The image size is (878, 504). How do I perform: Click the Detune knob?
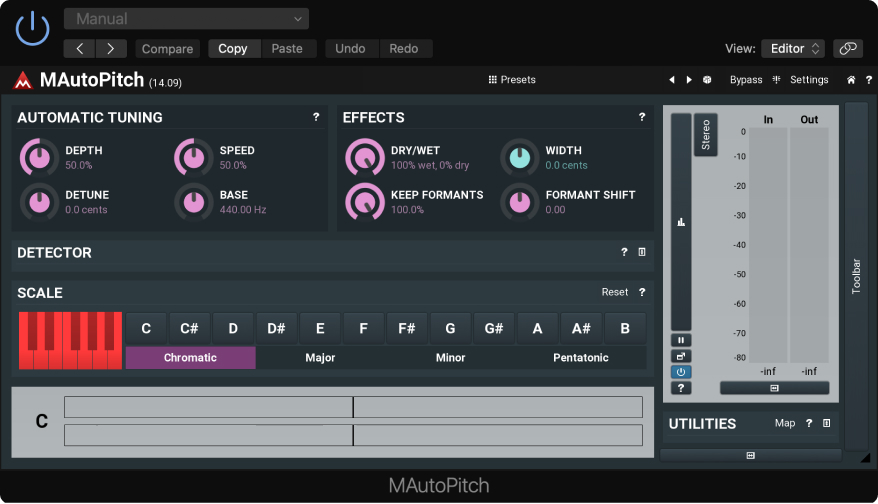(x=39, y=202)
